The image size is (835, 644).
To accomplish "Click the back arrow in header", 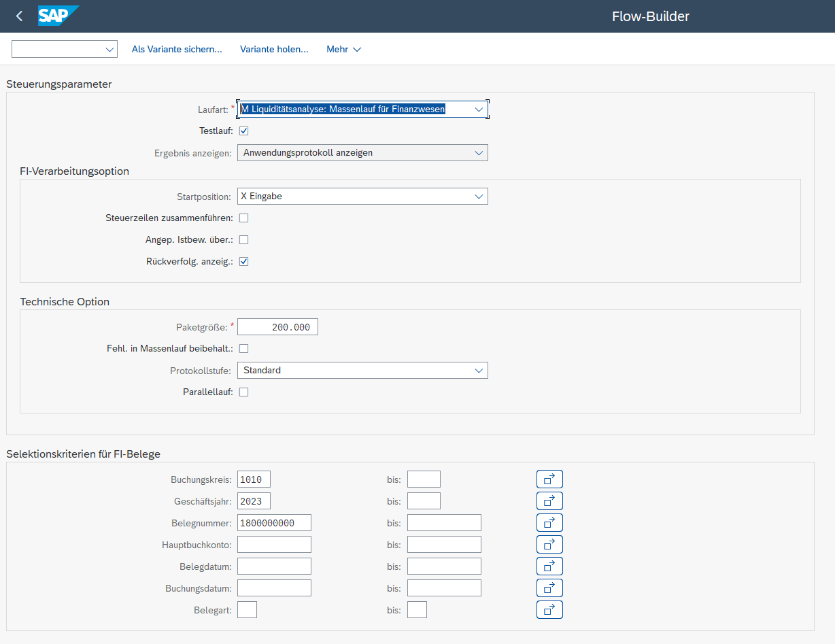I will [x=19, y=16].
